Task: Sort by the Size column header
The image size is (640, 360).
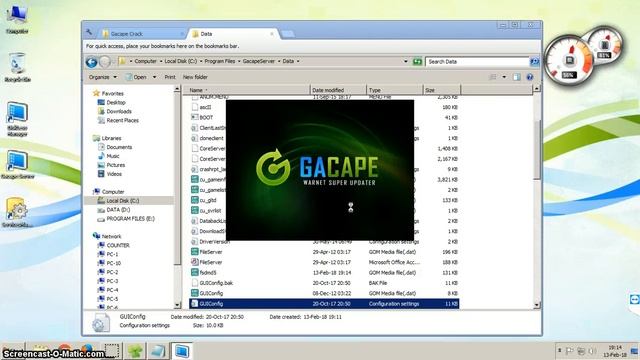Action: pos(442,90)
